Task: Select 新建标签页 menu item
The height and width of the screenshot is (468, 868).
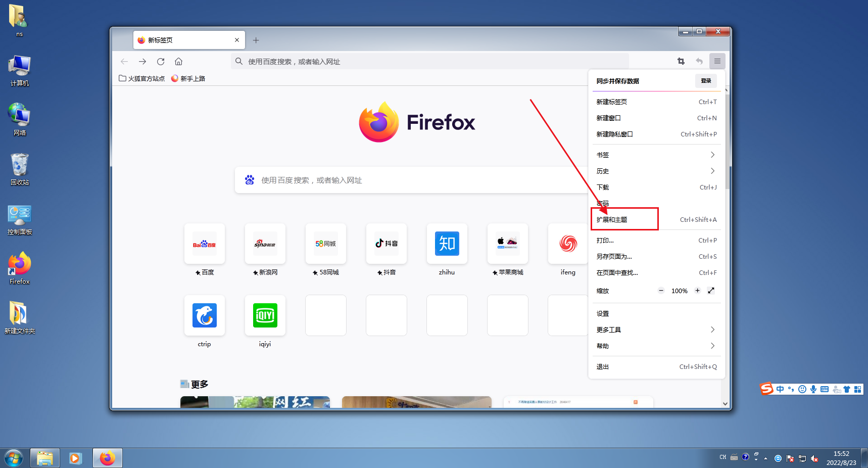Action: click(657, 102)
